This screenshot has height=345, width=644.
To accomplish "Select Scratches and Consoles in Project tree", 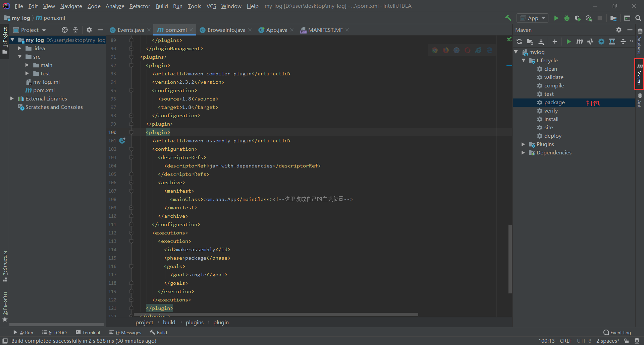I will click(x=54, y=107).
